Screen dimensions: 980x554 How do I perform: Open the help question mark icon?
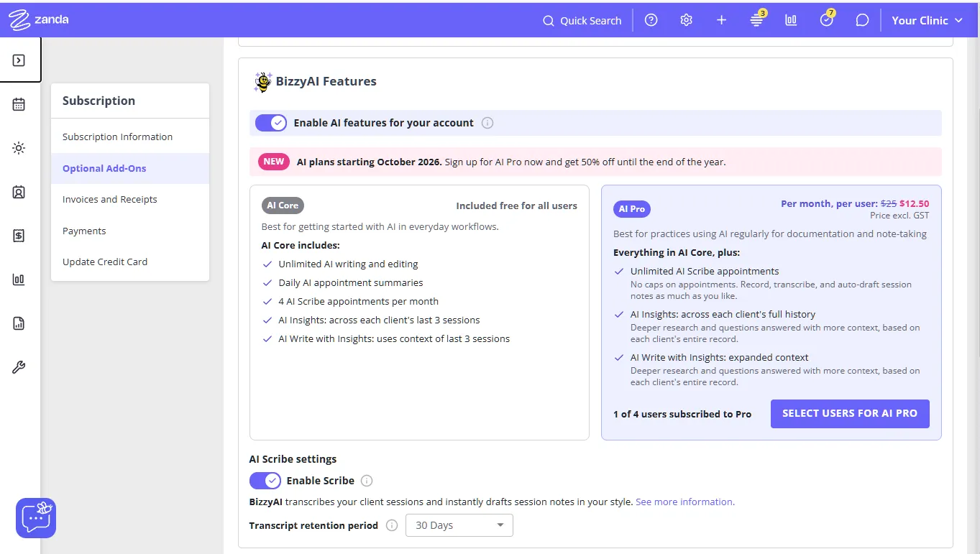pyautogui.click(x=651, y=20)
